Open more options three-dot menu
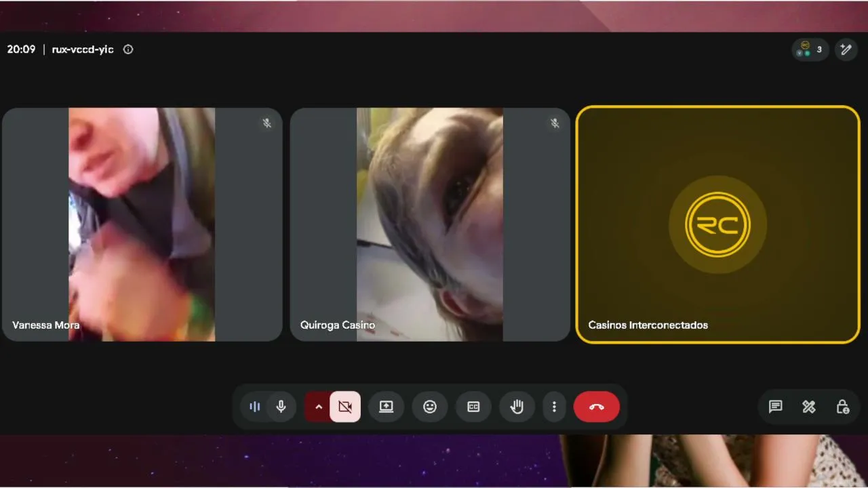Image resolution: width=868 pixels, height=488 pixels. (554, 407)
